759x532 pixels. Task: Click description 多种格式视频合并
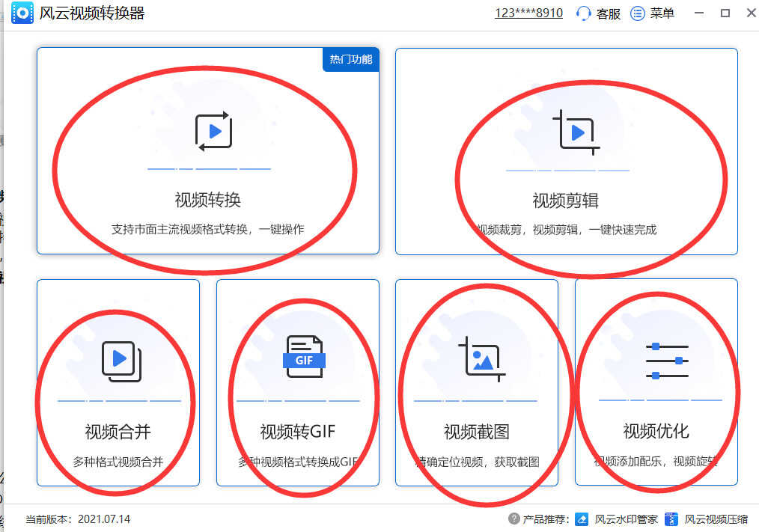(118, 462)
